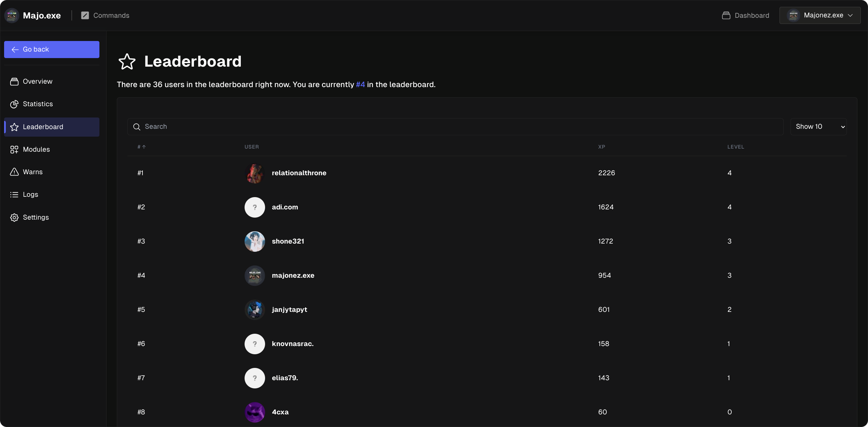Open the Modules section icon
The height and width of the screenshot is (427, 868).
click(x=14, y=149)
